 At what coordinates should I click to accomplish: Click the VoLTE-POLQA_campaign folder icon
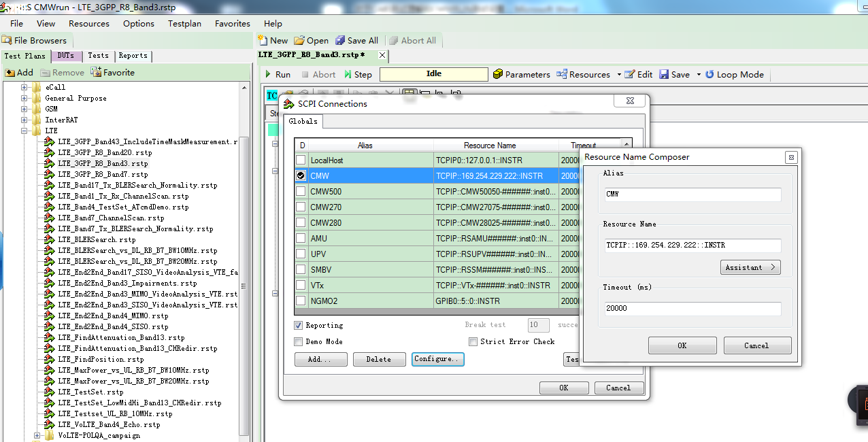(50, 435)
